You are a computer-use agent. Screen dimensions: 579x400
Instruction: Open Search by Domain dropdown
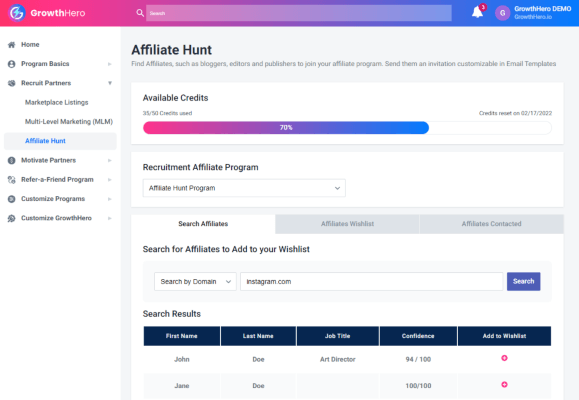click(x=195, y=281)
